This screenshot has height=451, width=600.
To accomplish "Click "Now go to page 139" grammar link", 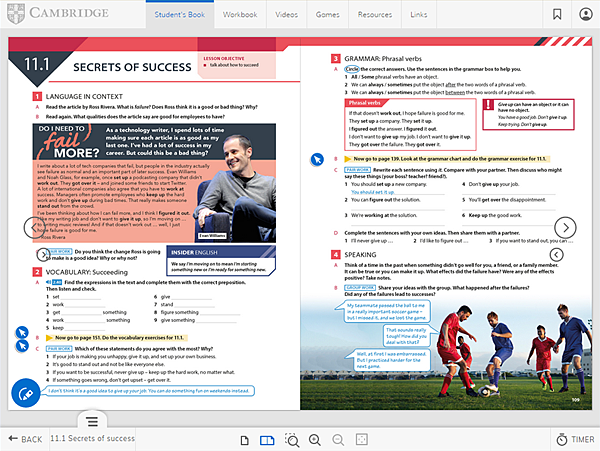I will click(447, 159).
